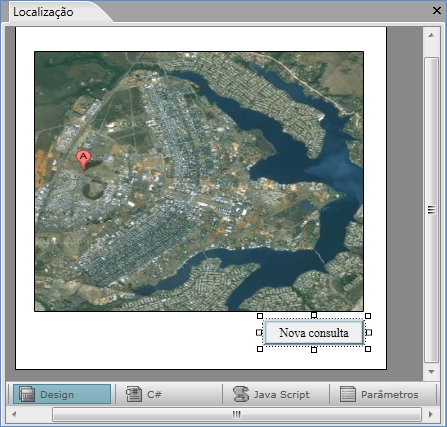
Task: Click the horizontal scrollbar right arrow
Action: point(431,414)
